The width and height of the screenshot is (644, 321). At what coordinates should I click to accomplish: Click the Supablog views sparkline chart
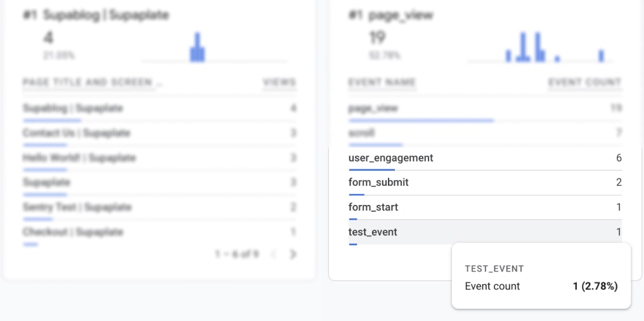215,47
